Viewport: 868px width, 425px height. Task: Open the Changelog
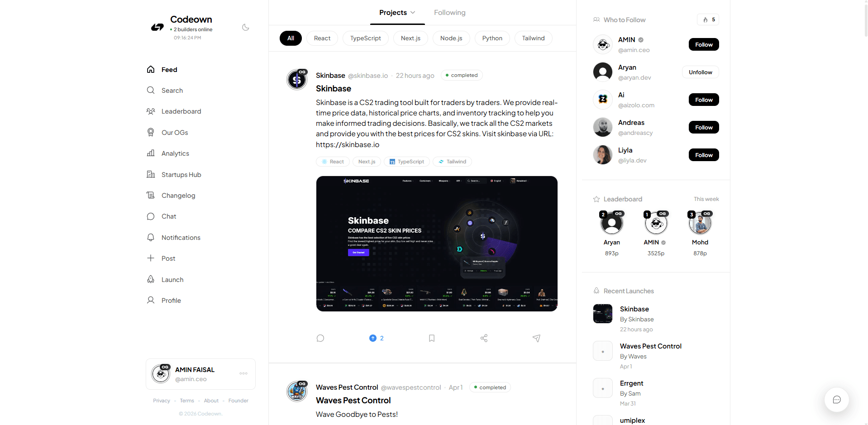[x=177, y=195]
